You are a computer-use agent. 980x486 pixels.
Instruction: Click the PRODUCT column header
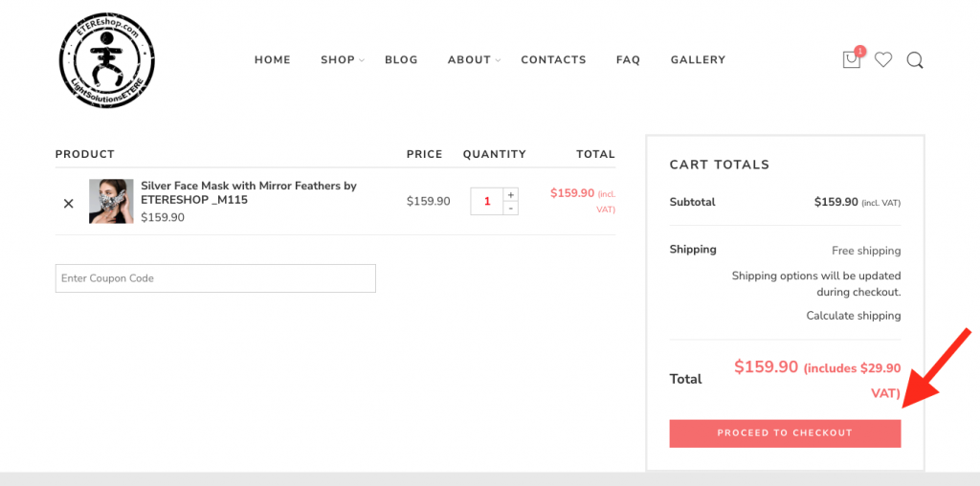(x=85, y=154)
